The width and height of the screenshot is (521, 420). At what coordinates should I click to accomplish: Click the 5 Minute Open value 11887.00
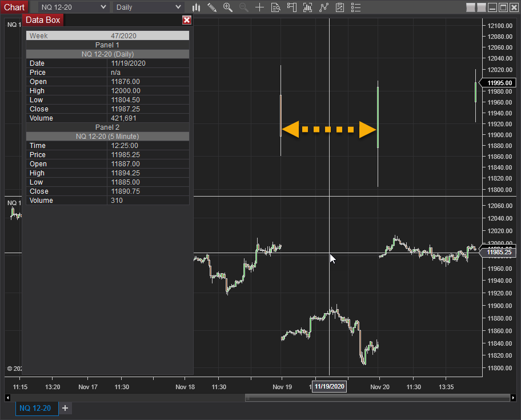125,164
